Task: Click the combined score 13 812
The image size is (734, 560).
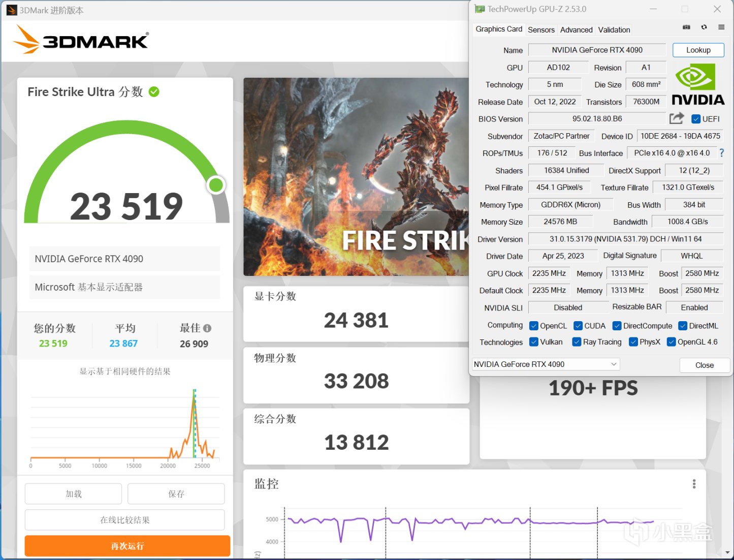Action: pos(356,443)
